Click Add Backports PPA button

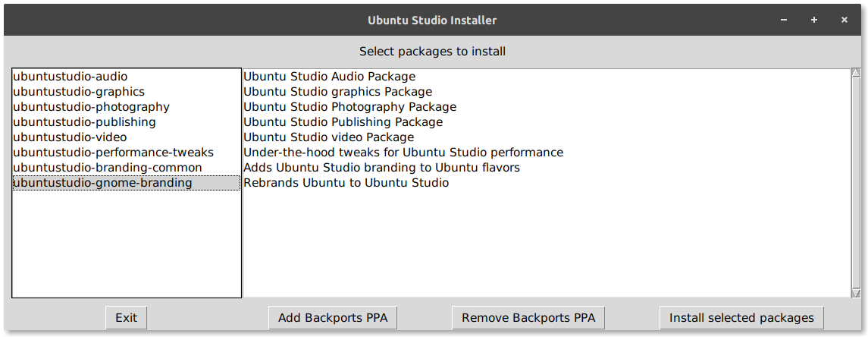[x=333, y=318]
